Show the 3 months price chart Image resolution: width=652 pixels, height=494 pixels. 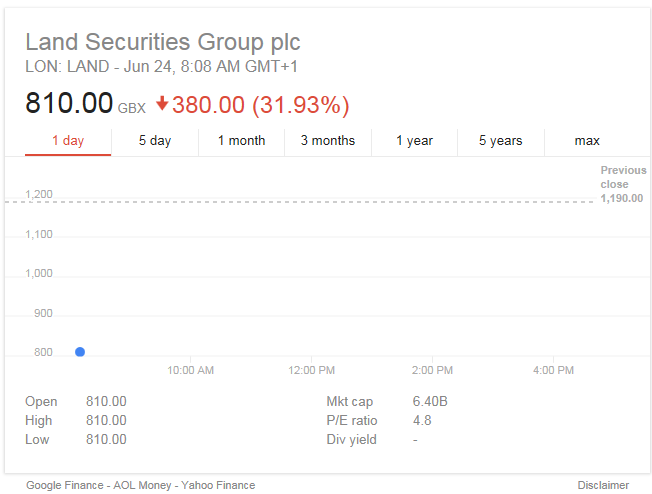tap(328, 141)
